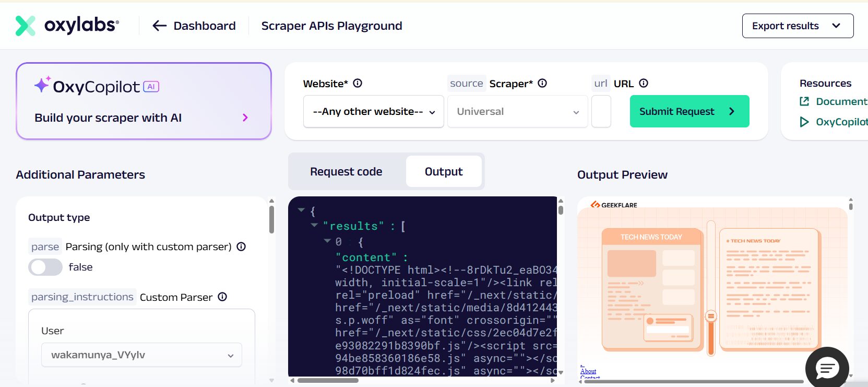Viewport: 868px width, 387px height.
Task: Click the "results" key in output
Action: coord(353,226)
